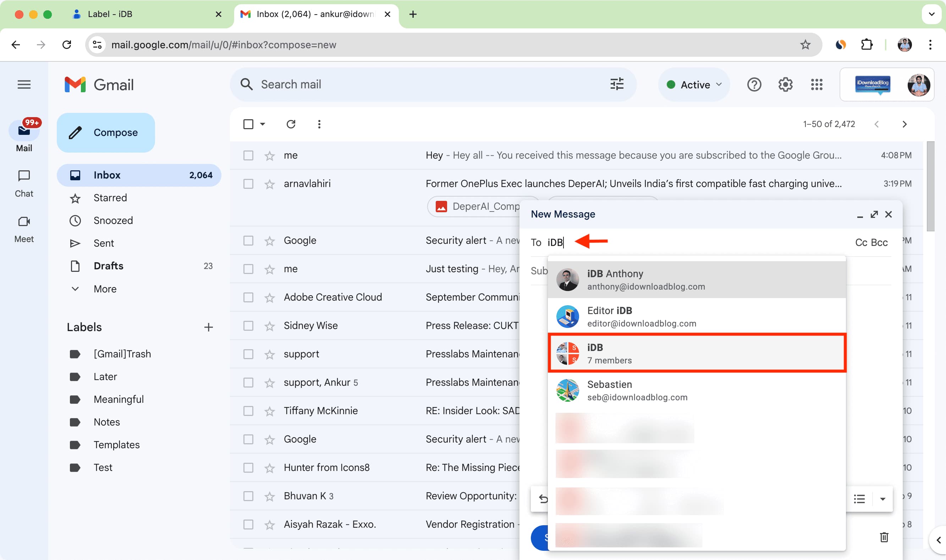The width and height of the screenshot is (946, 560).
Task: Select Bhuvan K email checkbox
Action: coord(248,496)
